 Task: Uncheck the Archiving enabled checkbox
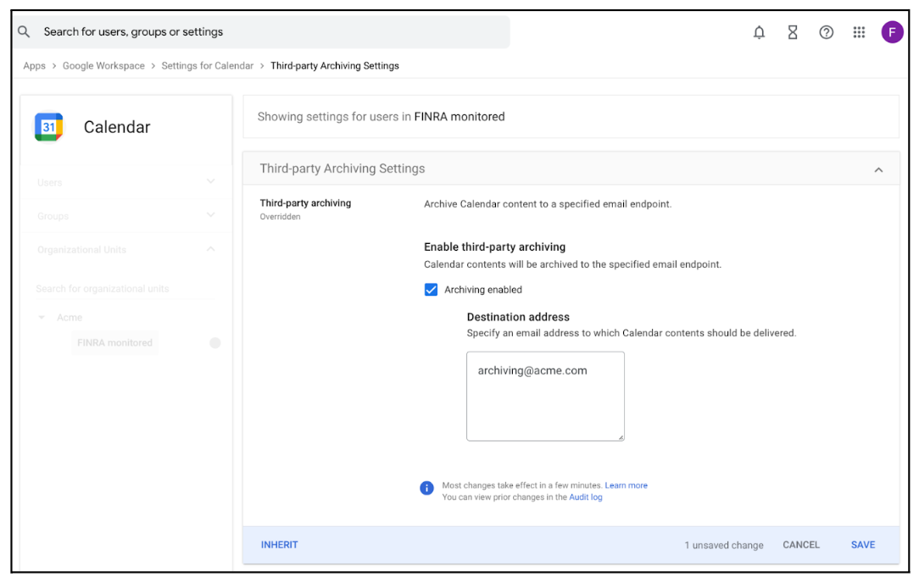point(431,289)
